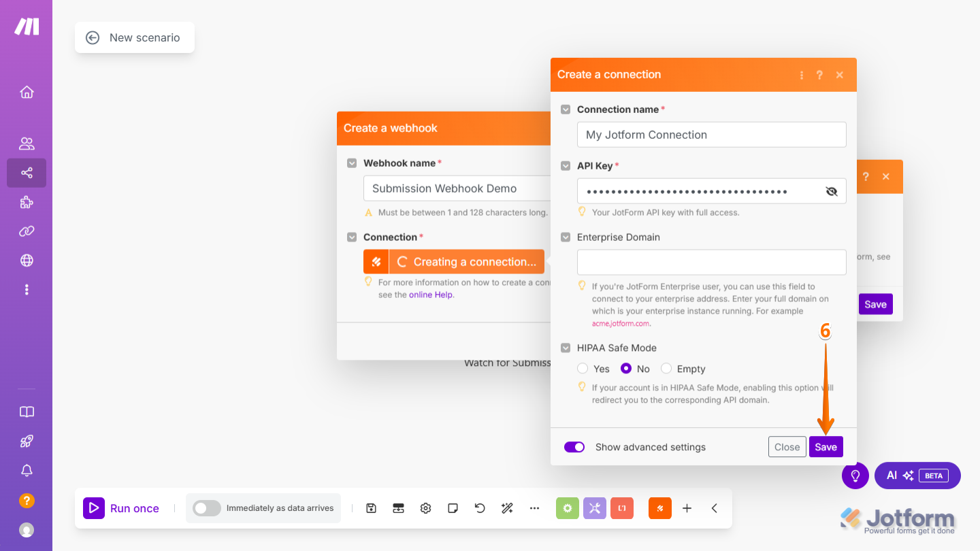The width and height of the screenshot is (980, 551).
Task: Open the Team people icon in sidebar
Action: (27, 144)
